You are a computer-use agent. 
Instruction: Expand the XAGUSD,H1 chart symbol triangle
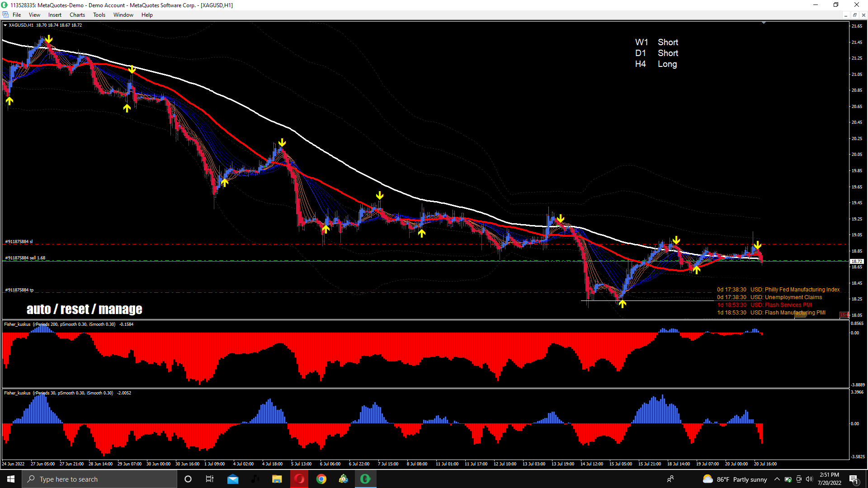tap(5, 25)
